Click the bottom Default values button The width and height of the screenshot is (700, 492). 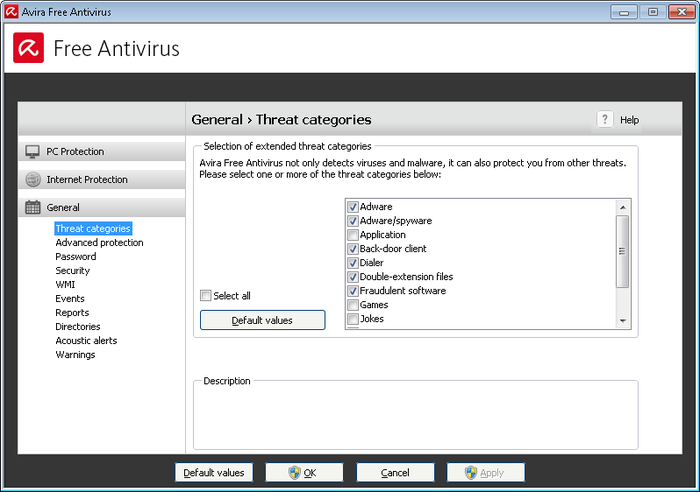click(x=214, y=472)
